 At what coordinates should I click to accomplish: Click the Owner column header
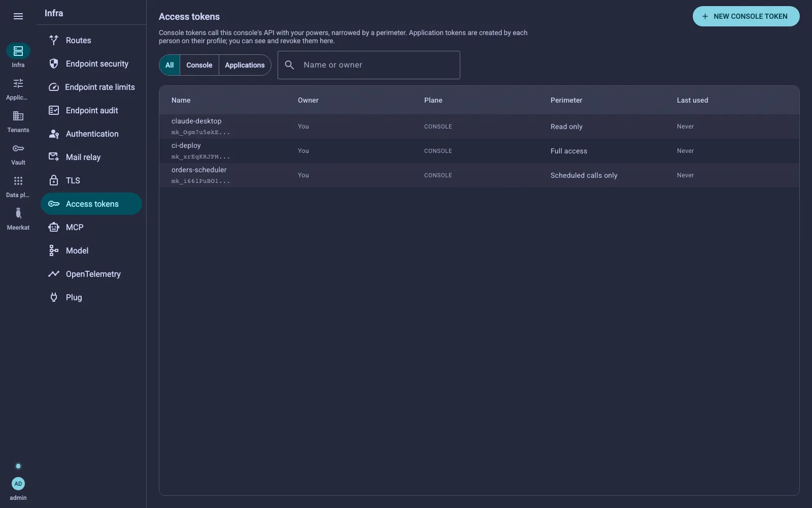click(308, 100)
